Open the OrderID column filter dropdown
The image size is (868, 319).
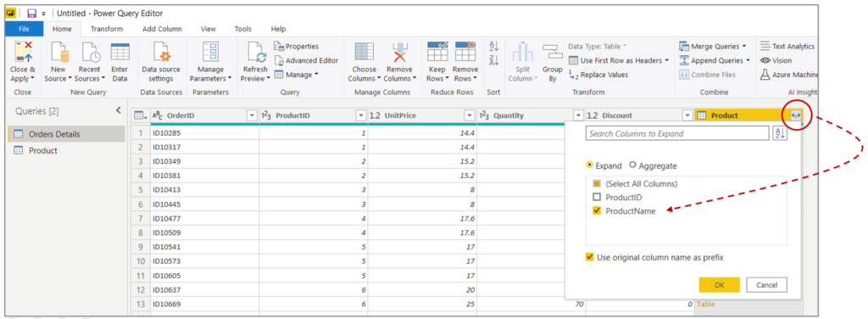click(x=252, y=115)
